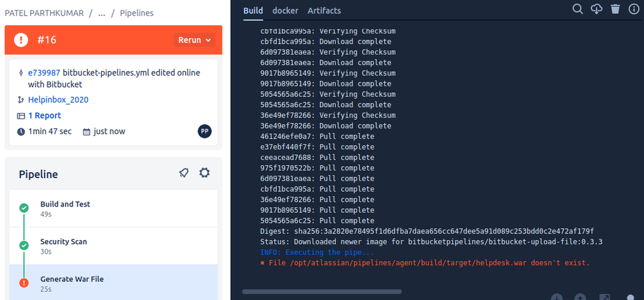Click the 'just now' timestamp text
The width and height of the screenshot is (644, 300).
[x=109, y=132]
